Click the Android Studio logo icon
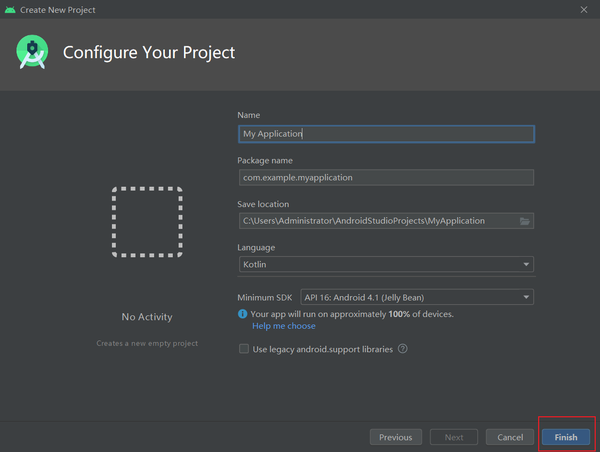Image resolution: width=600 pixels, height=452 pixels. point(32,52)
